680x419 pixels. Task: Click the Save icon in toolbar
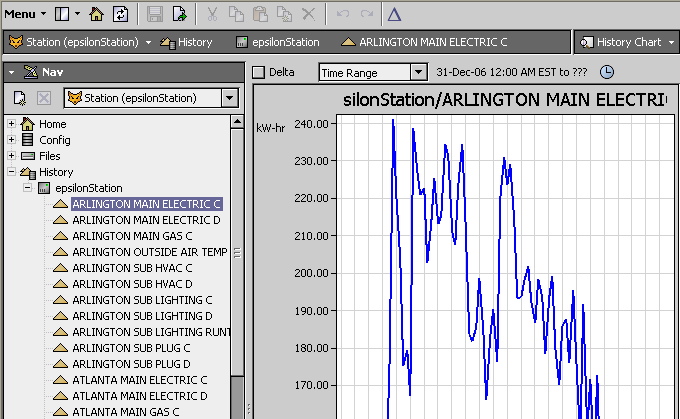click(154, 14)
